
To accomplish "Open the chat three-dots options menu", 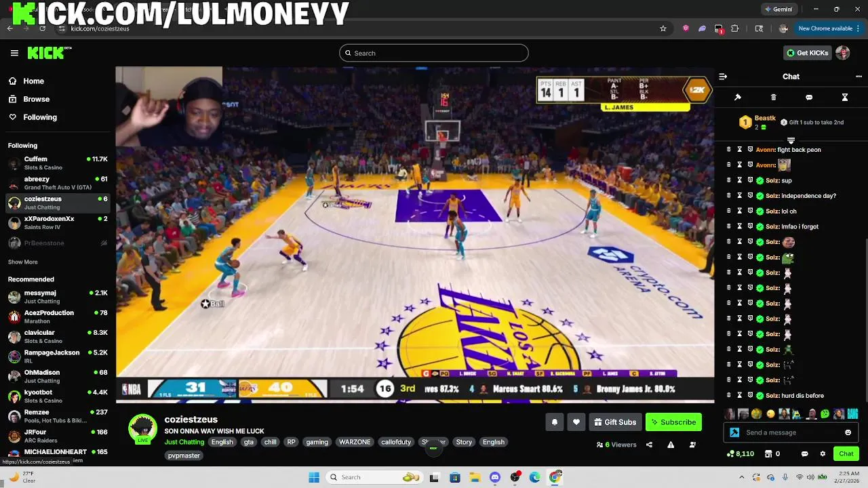I will [859, 77].
